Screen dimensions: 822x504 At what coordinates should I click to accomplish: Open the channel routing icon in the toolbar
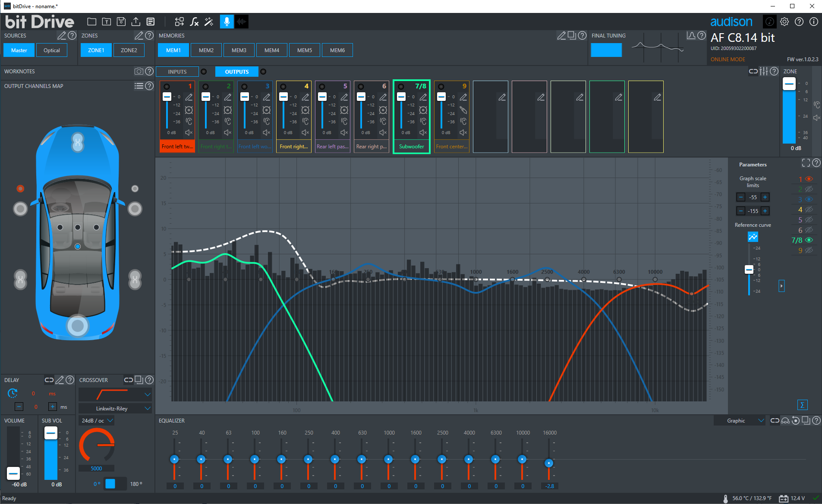point(180,21)
